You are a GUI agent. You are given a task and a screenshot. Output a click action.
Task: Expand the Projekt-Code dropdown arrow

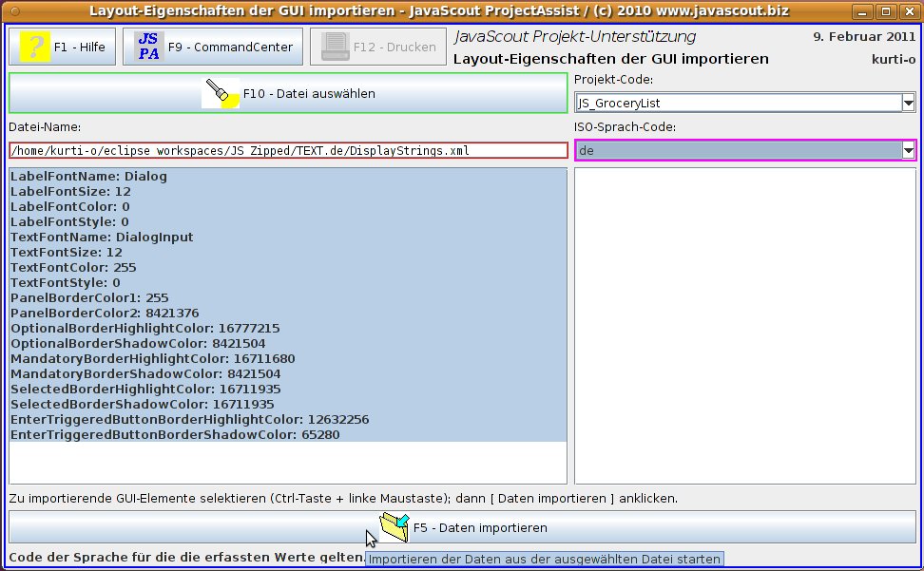908,103
